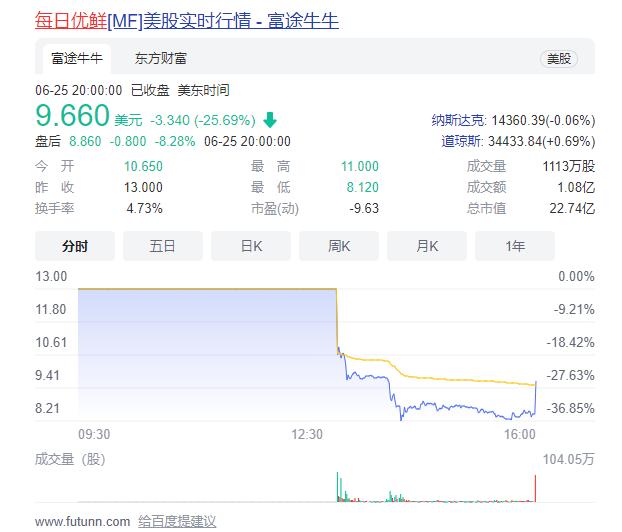Image resolution: width=622 pixels, height=532 pixels.
Task: Click the 最低 value 8.120
Action: [x=363, y=187]
